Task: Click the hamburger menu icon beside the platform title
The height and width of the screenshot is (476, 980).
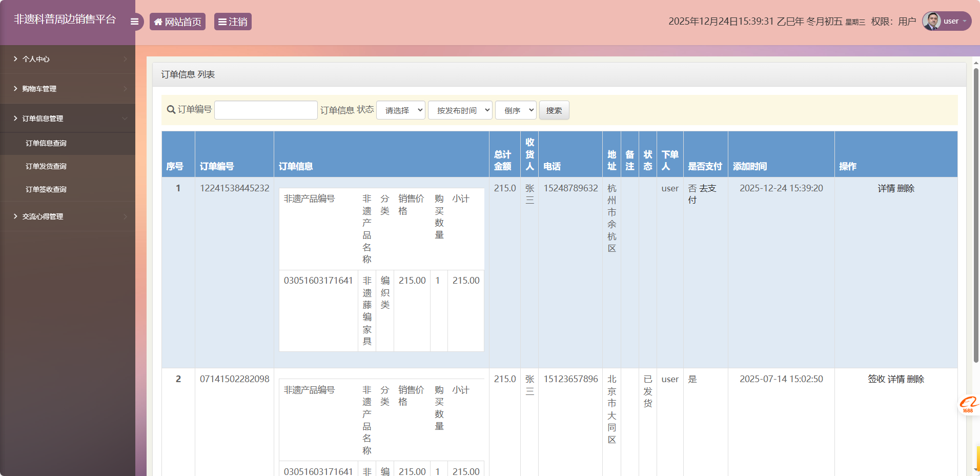Action: click(x=134, y=21)
